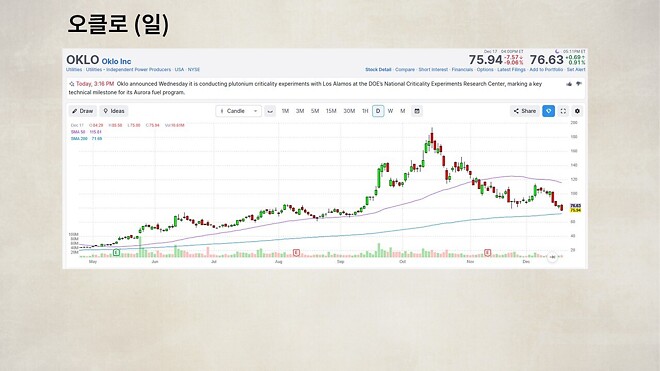Select the 1H timeframe
The height and width of the screenshot is (371, 660).
pyautogui.click(x=365, y=111)
